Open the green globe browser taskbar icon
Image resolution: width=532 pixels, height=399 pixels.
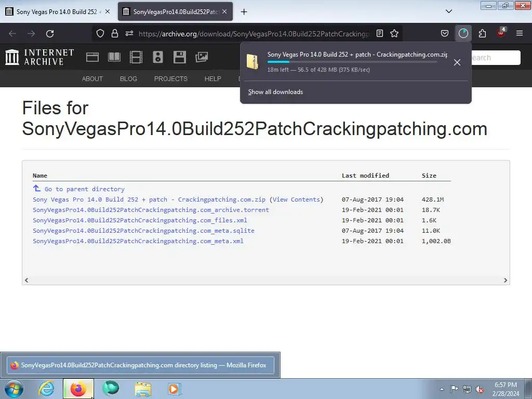tap(111, 389)
